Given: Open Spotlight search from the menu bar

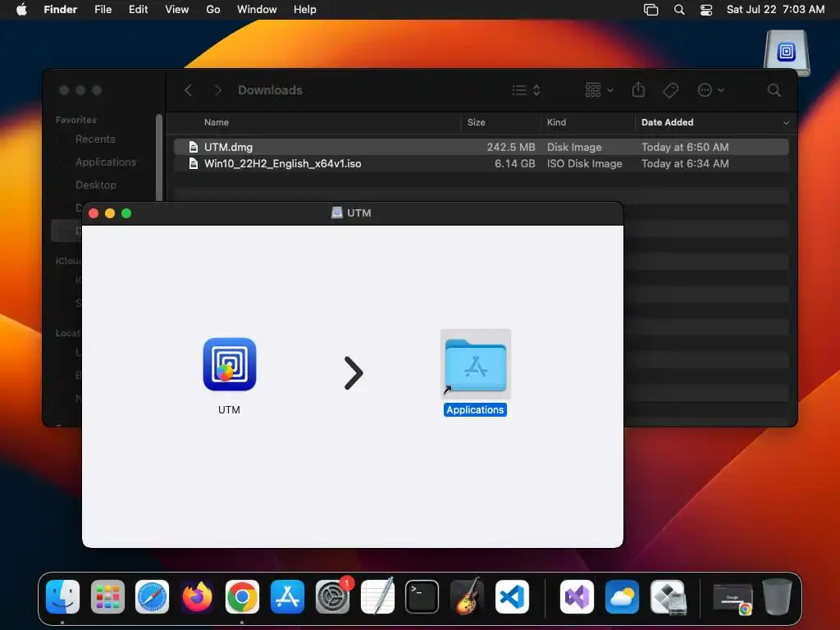Looking at the screenshot, I should click(x=678, y=10).
